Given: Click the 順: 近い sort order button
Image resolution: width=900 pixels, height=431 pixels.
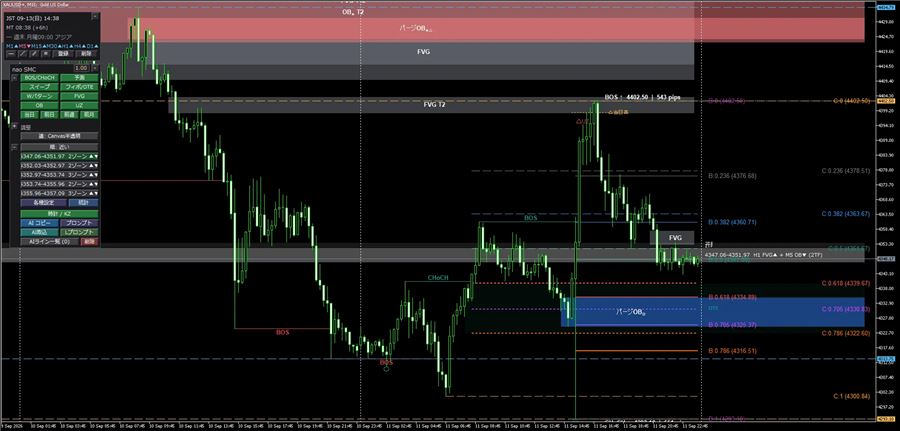Looking at the screenshot, I should pyautogui.click(x=59, y=147).
